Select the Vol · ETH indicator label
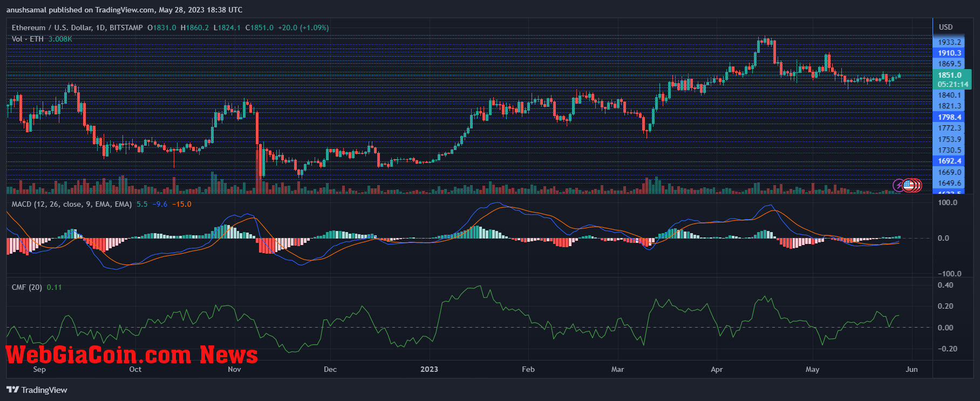Screen dimensions: 980x401 (28, 39)
